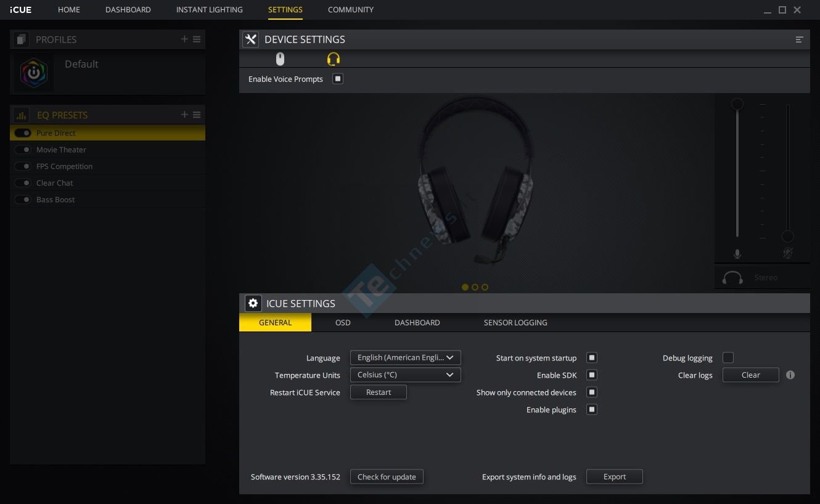Select the Movie Theater EQ preset

(x=107, y=150)
